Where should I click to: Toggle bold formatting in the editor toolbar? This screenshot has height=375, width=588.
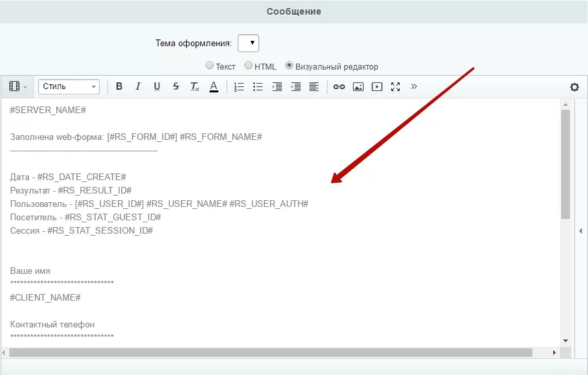click(119, 86)
